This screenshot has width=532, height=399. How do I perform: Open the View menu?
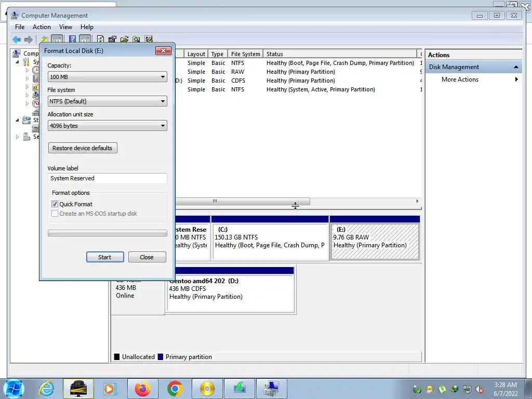(65, 27)
